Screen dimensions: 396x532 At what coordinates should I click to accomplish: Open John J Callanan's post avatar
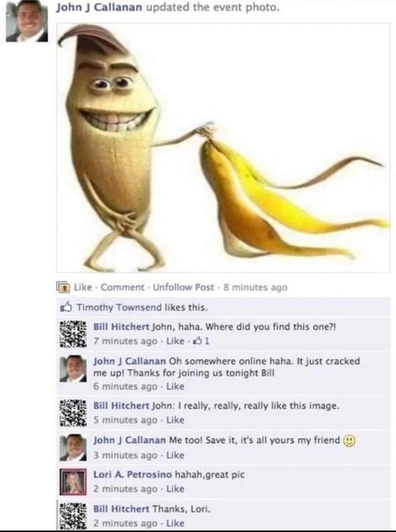(27, 21)
